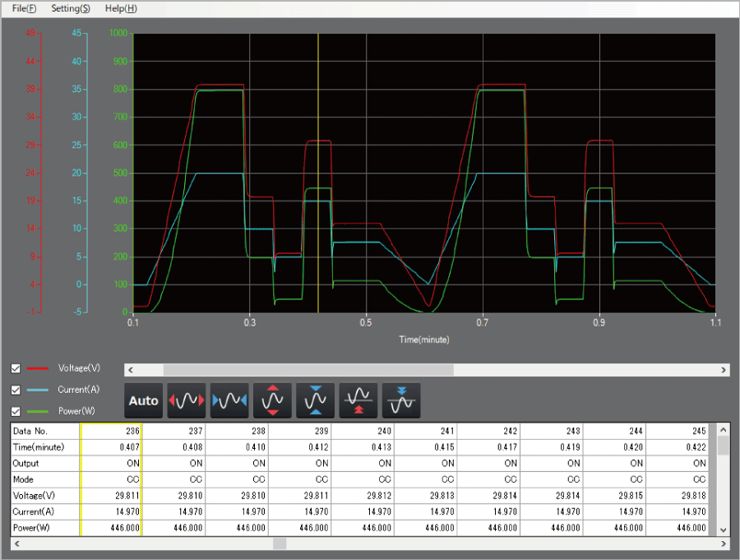Image resolution: width=740 pixels, height=560 pixels.
Task: Disable the Power(W) trace checkbox
Action: 16,410
